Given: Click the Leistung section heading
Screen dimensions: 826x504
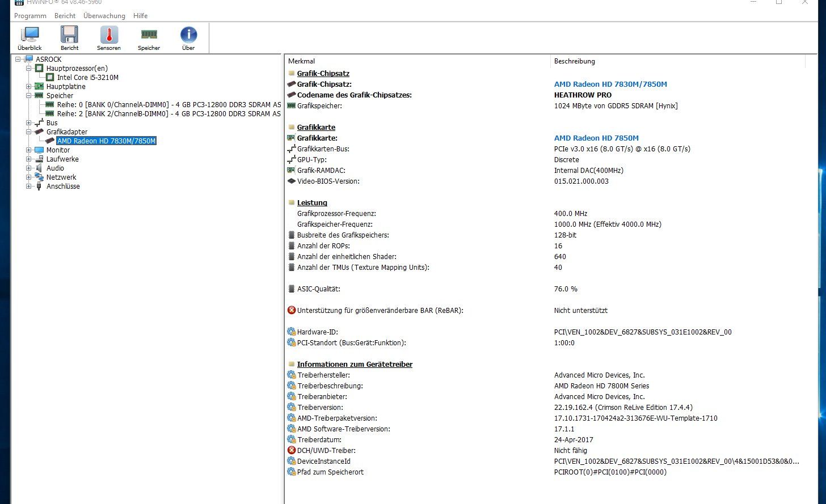Looking at the screenshot, I should pyautogui.click(x=312, y=202).
